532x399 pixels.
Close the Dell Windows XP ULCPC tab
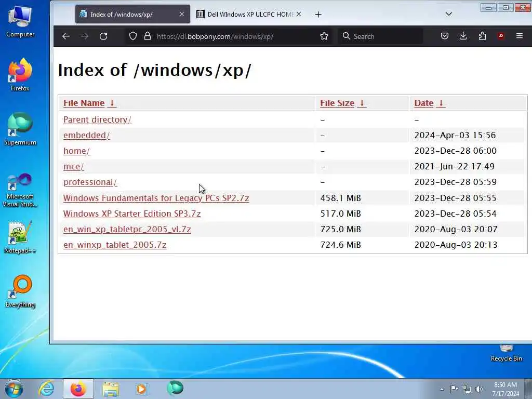tap(299, 14)
